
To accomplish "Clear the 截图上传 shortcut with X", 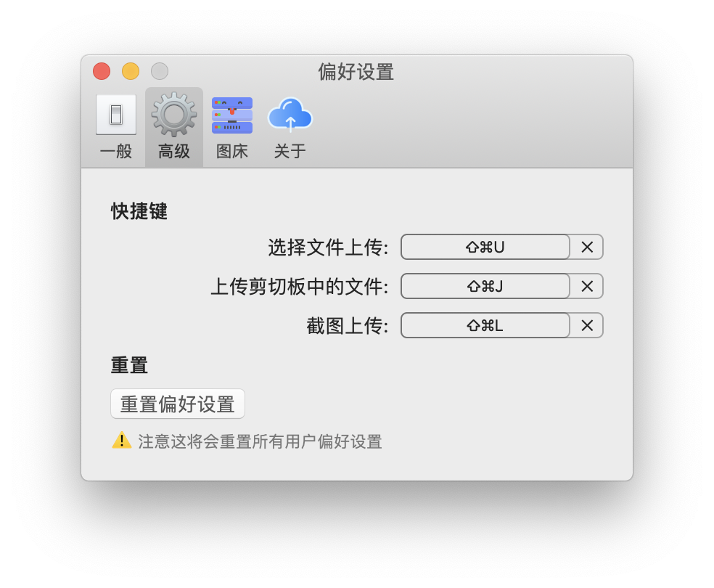I will [x=587, y=325].
